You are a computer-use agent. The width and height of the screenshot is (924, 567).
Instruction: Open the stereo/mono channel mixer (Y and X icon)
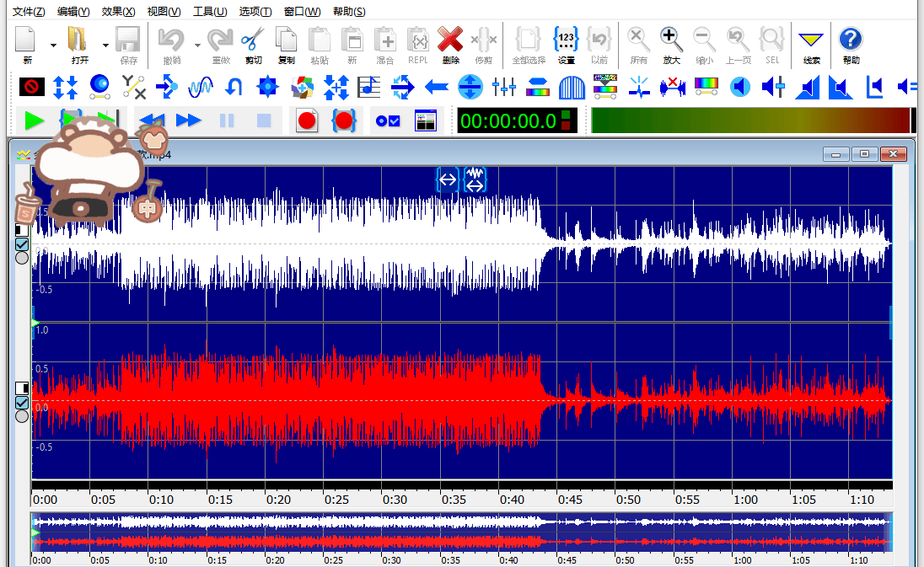pos(134,87)
